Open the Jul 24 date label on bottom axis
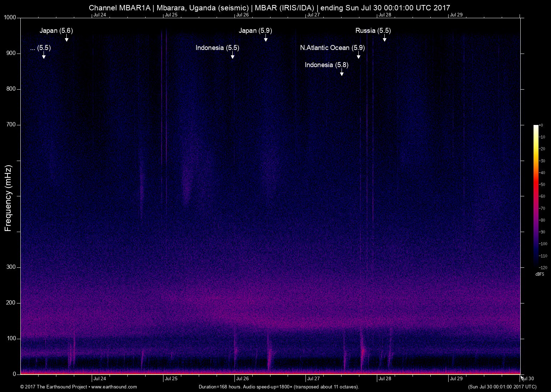 coord(100,378)
